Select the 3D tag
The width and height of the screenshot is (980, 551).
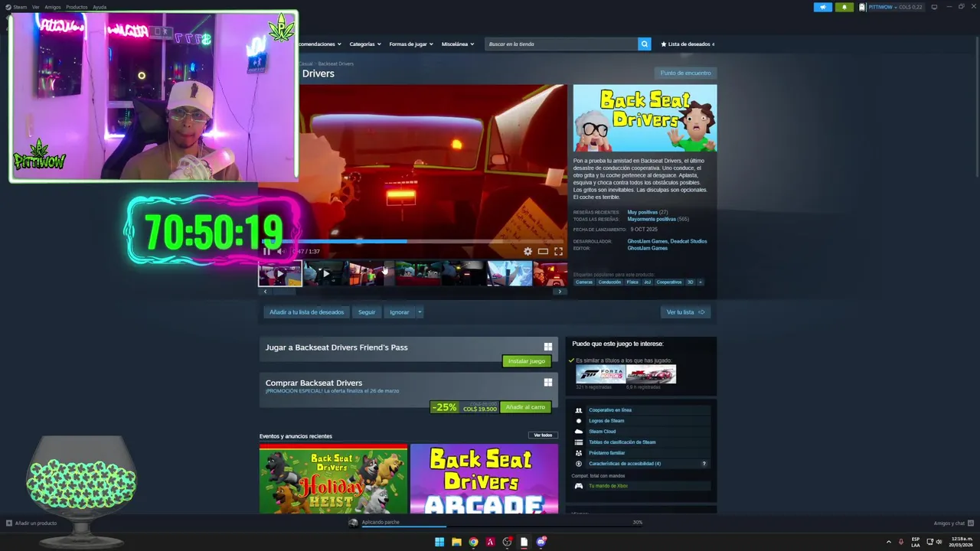690,282
